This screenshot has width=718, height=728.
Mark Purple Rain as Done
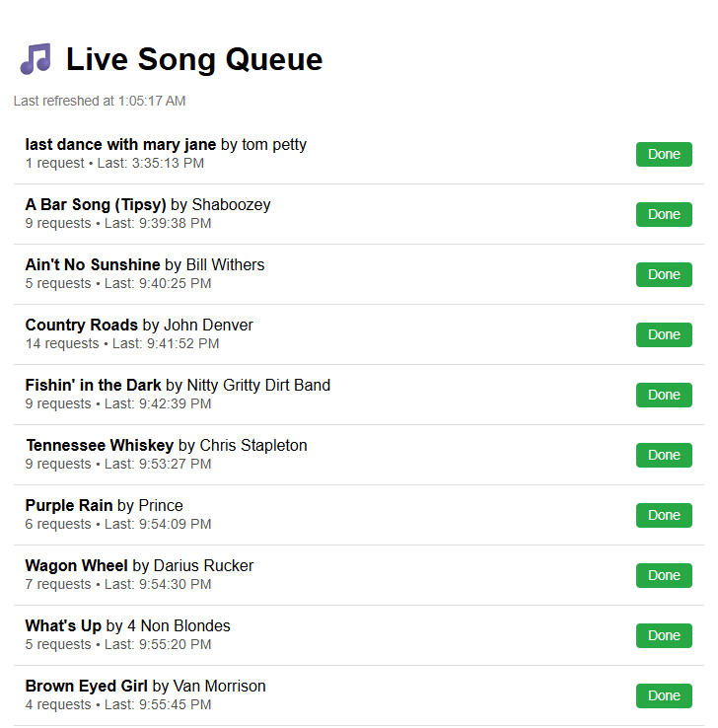[664, 515]
